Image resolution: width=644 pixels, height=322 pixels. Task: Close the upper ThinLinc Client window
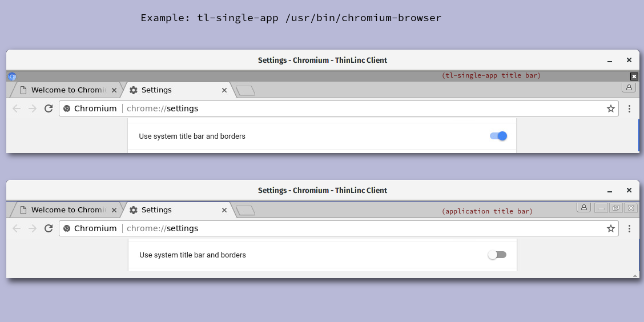629,60
